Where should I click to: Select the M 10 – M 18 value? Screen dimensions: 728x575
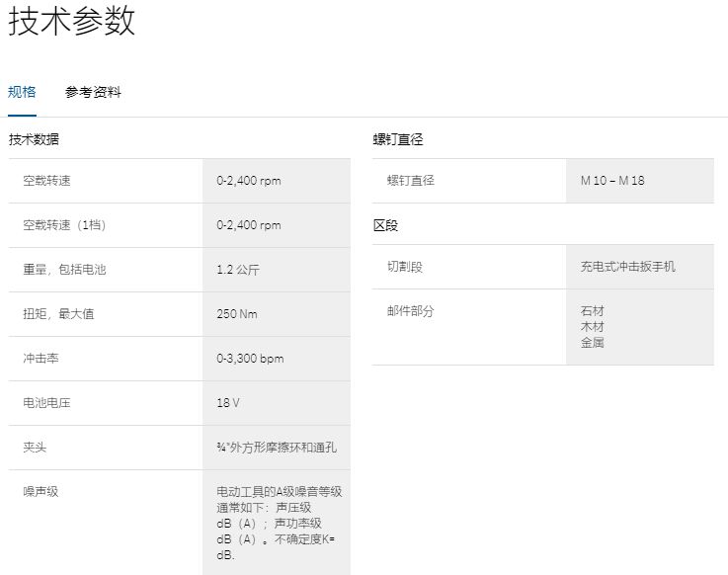[x=612, y=181]
